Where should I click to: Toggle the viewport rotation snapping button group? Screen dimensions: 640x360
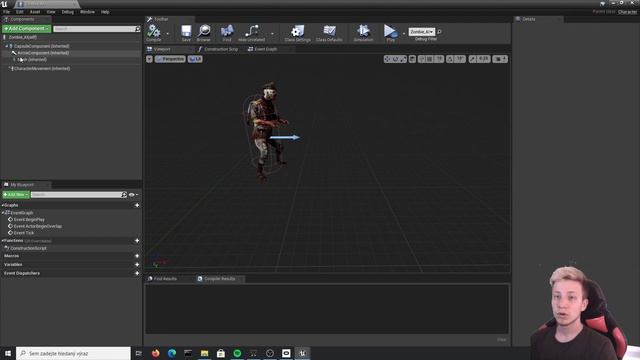(456, 59)
